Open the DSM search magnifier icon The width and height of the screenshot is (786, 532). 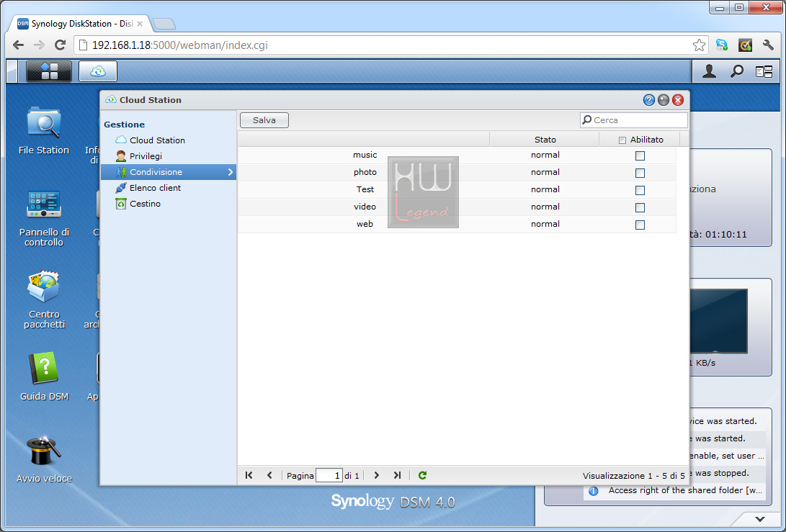[x=736, y=72]
